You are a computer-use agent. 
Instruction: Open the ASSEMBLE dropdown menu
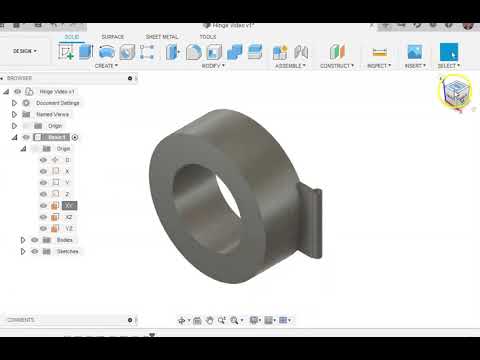point(290,66)
